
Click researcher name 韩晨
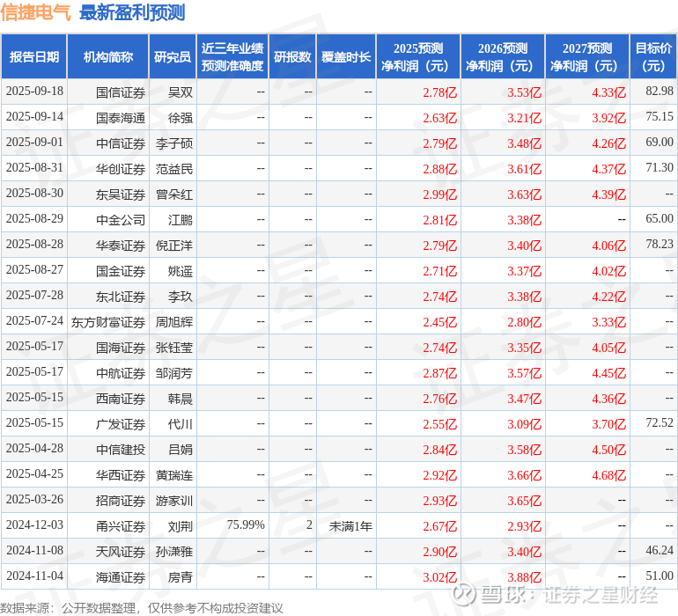tap(181, 399)
